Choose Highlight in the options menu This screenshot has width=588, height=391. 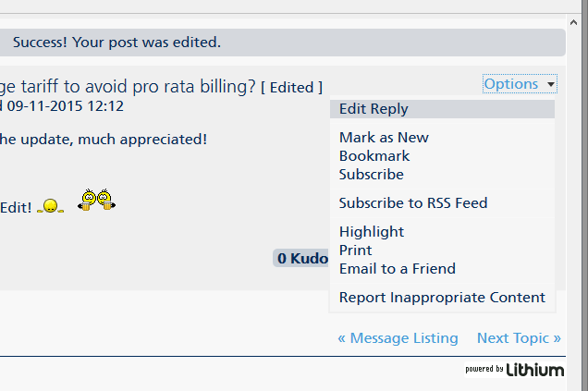[372, 232]
